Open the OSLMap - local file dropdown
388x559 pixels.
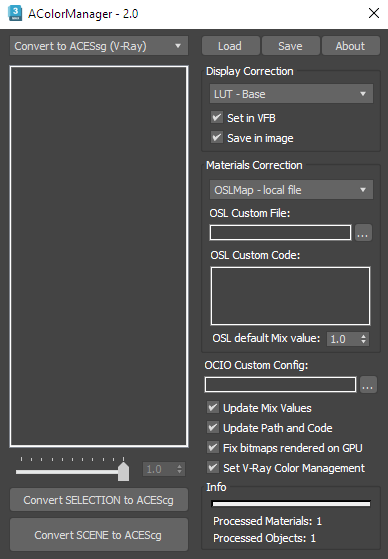pyautogui.click(x=291, y=190)
